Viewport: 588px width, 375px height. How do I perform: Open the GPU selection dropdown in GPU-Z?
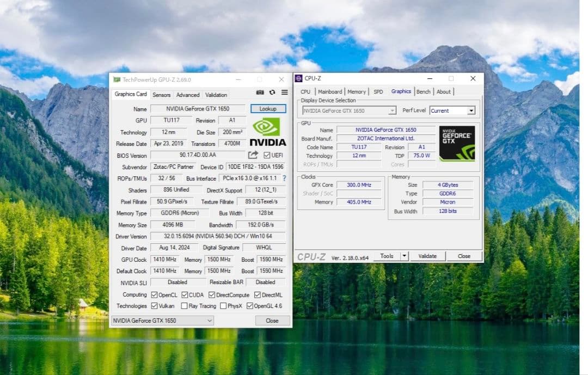click(162, 321)
